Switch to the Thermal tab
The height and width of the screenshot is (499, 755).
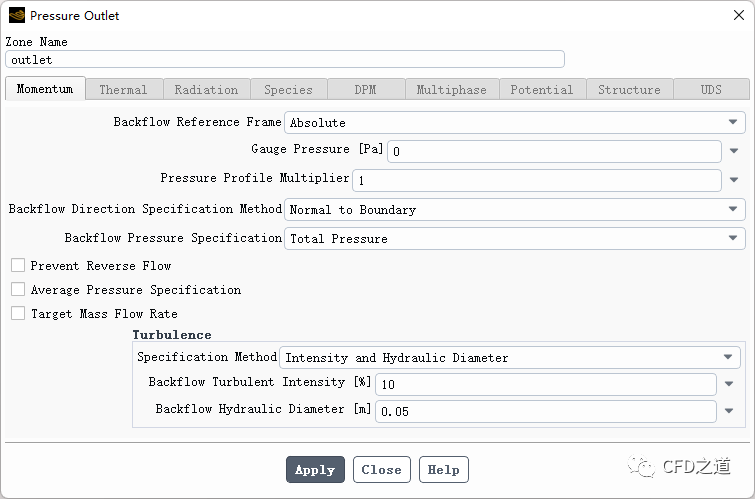coord(123,90)
